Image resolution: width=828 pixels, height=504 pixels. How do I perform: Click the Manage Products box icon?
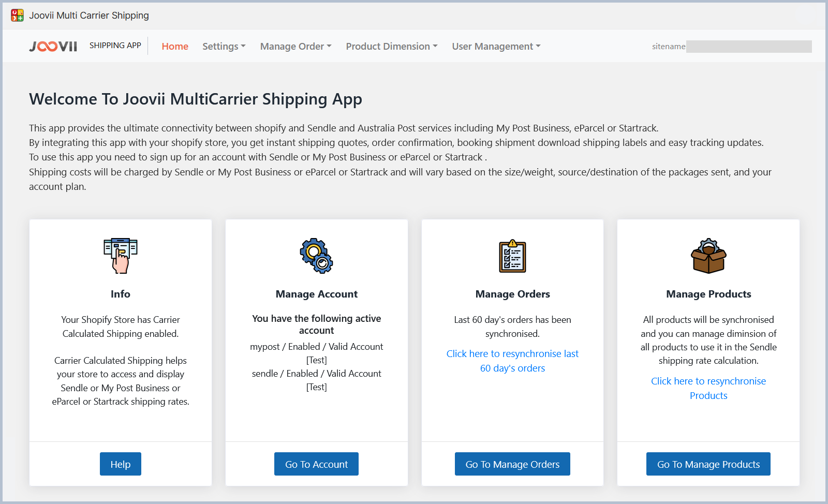708,256
